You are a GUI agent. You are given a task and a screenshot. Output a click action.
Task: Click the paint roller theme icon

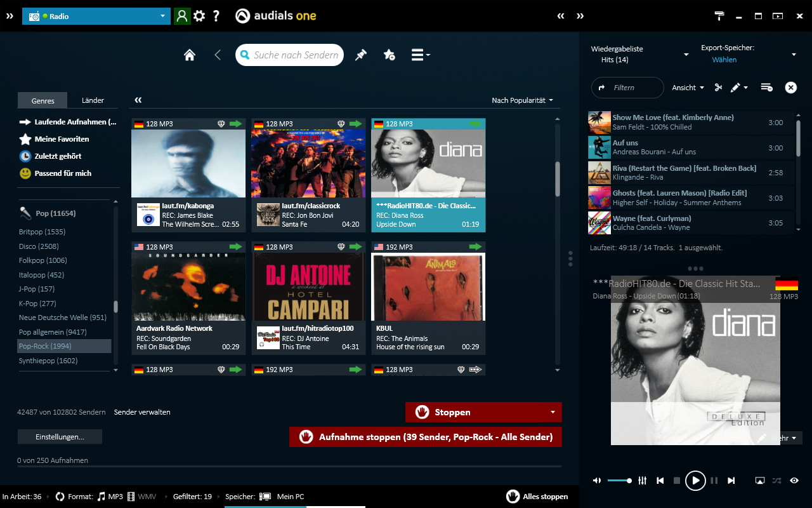[x=719, y=16]
